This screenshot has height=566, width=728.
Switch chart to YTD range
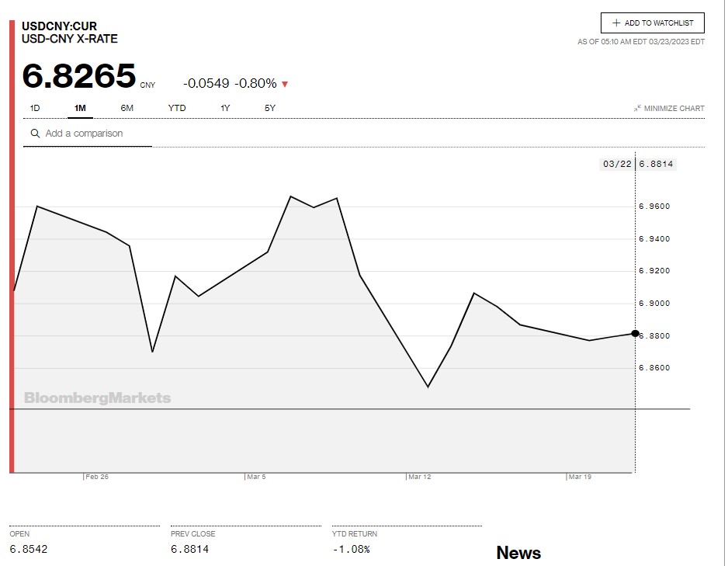click(177, 108)
